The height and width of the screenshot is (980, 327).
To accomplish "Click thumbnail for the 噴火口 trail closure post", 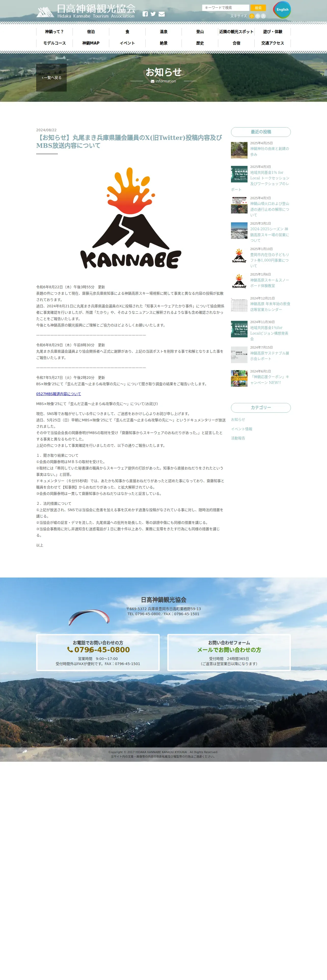I will [x=239, y=205].
